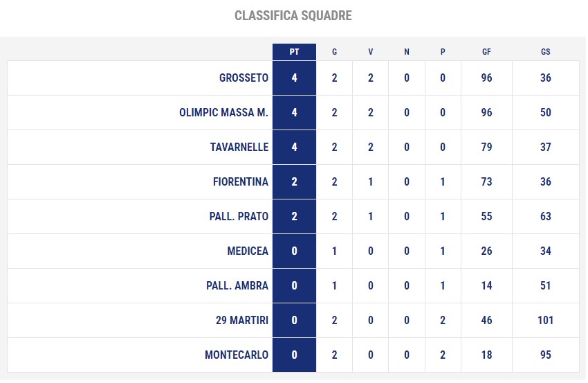588x383 pixels.
Task: Select the TAVARNELLE team name
Action: [x=239, y=147]
